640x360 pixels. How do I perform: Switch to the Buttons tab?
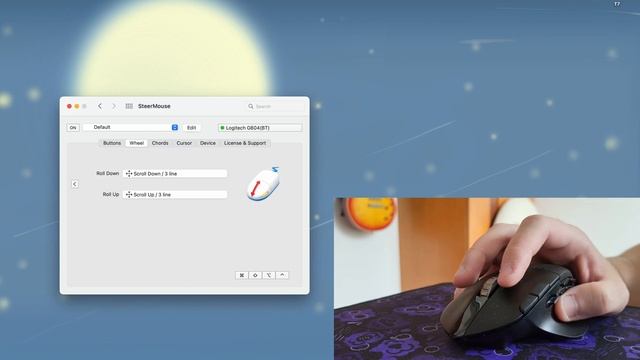pos(112,143)
